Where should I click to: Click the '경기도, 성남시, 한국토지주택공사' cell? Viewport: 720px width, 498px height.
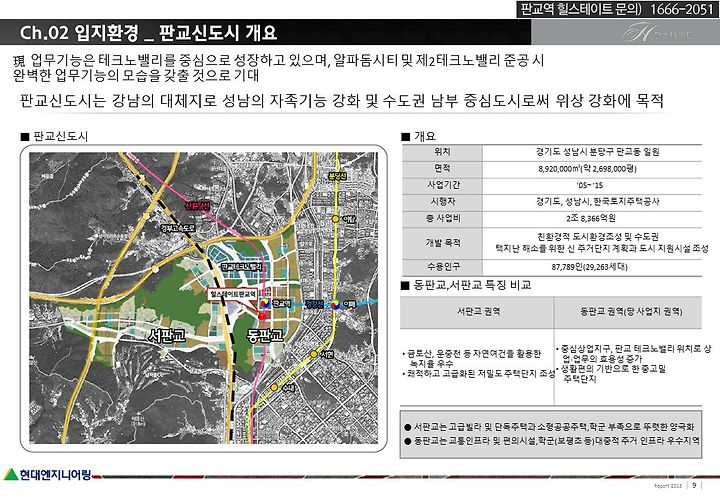(591, 201)
